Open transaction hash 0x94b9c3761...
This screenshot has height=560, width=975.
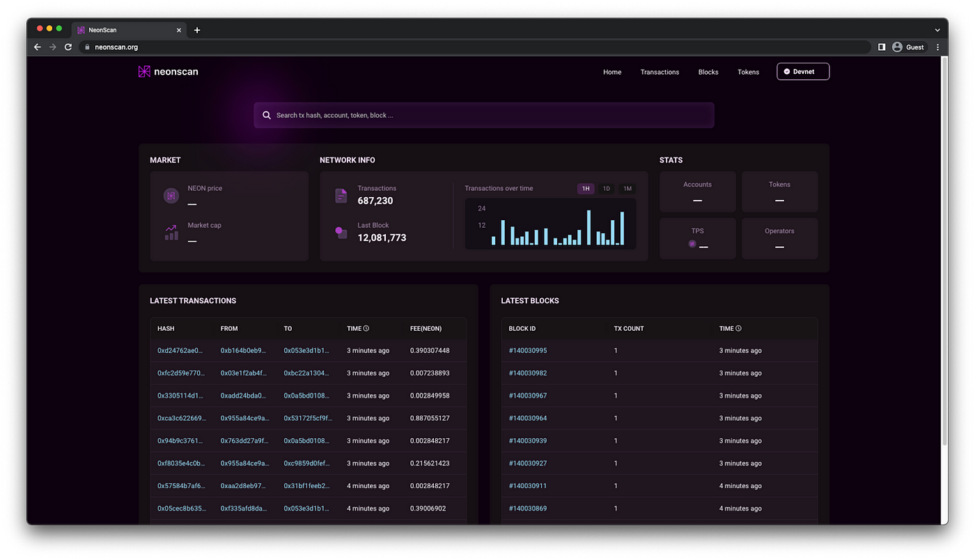pos(180,441)
